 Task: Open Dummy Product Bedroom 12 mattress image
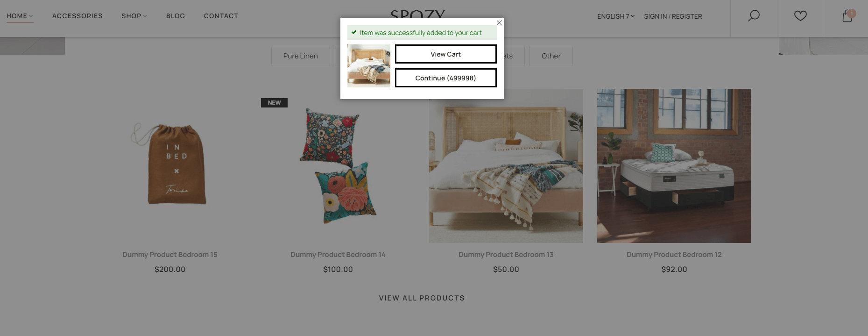tap(674, 166)
